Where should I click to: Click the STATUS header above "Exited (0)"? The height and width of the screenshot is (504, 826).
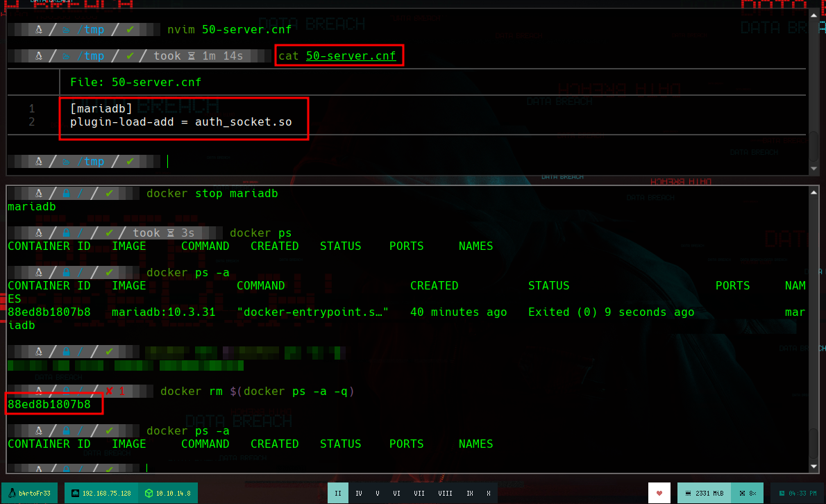pos(548,285)
